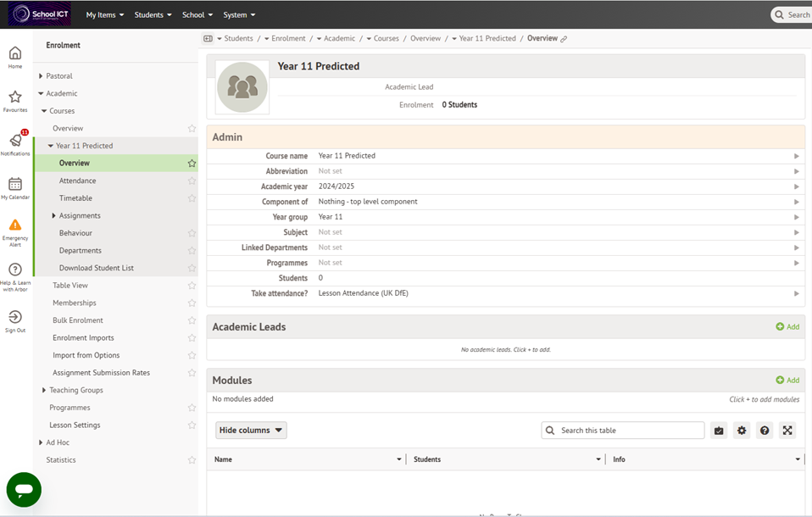
Task: Open the green chat support bubble
Action: 24,490
